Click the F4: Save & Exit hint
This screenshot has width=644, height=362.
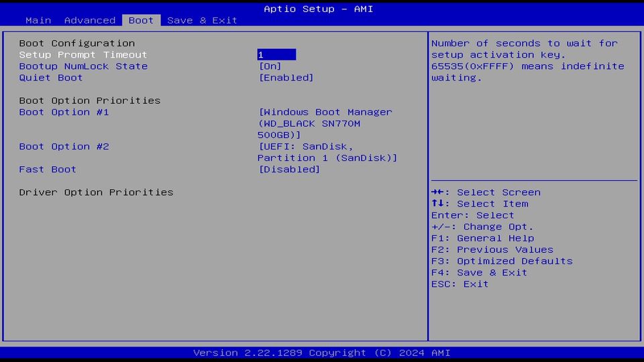[479, 273]
